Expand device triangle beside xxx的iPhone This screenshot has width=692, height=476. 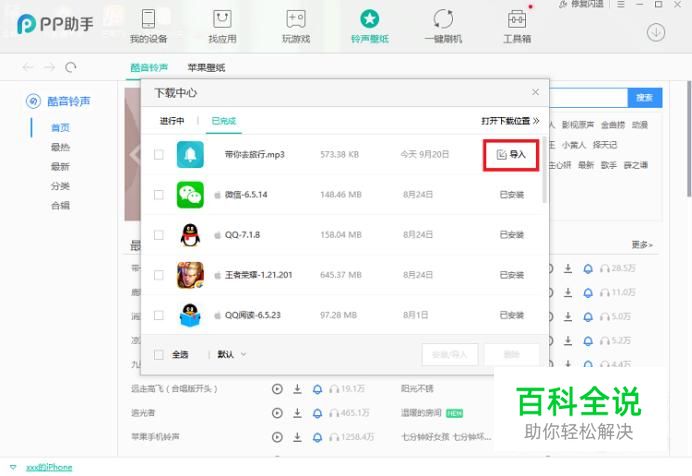[x=13, y=467]
